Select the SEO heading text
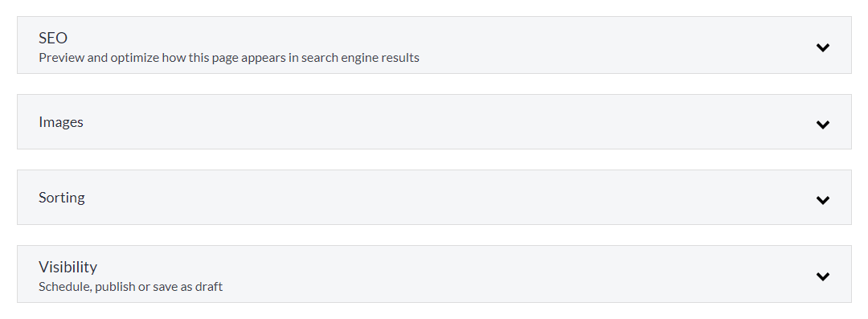Viewport: 868px width, 319px height. pos(53,39)
